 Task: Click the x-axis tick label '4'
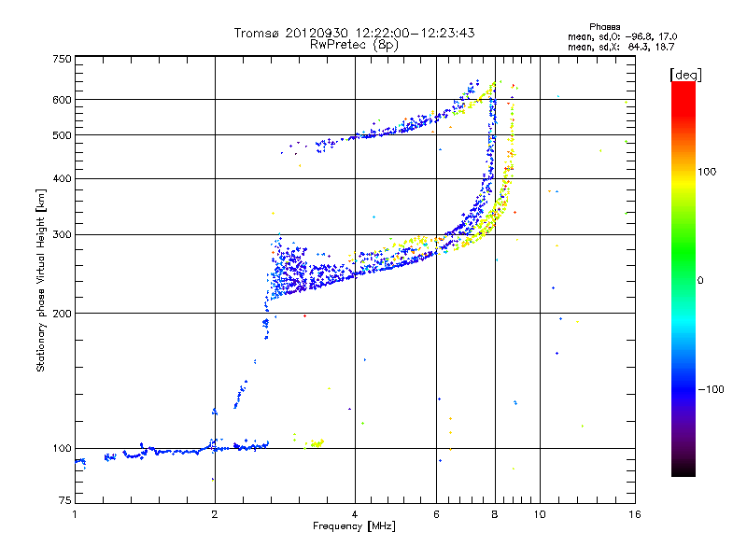(355, 514)
